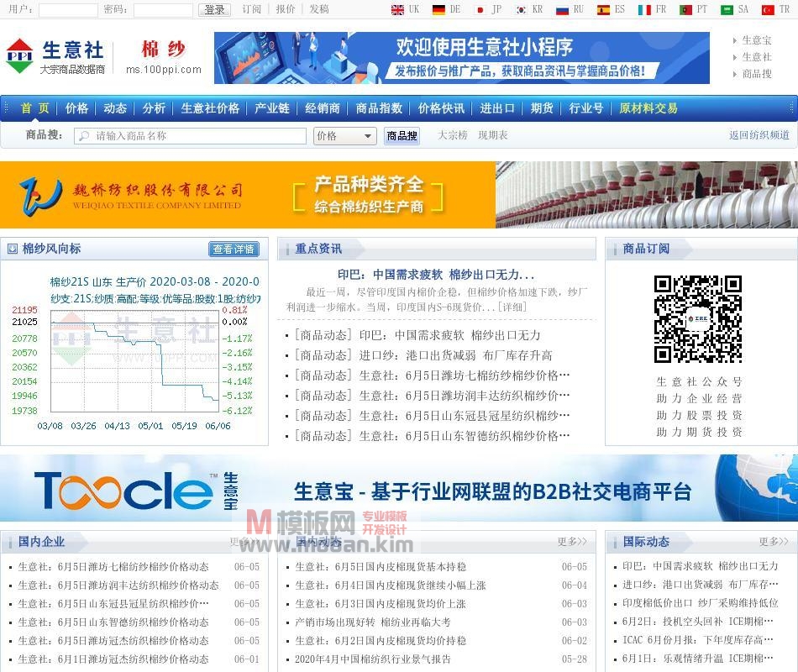Screen dimensions: 798x672
Task: Focus the 用户 username field
Action: 68,10
